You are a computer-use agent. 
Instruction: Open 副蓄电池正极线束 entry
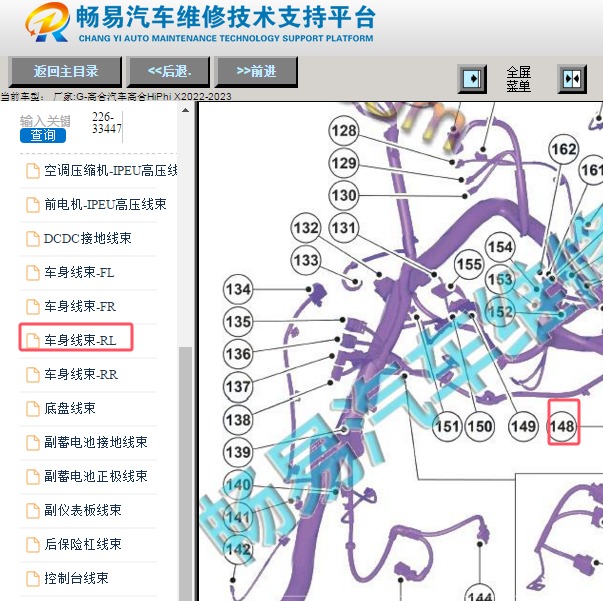pyautogui.click(x=96, y=476)
